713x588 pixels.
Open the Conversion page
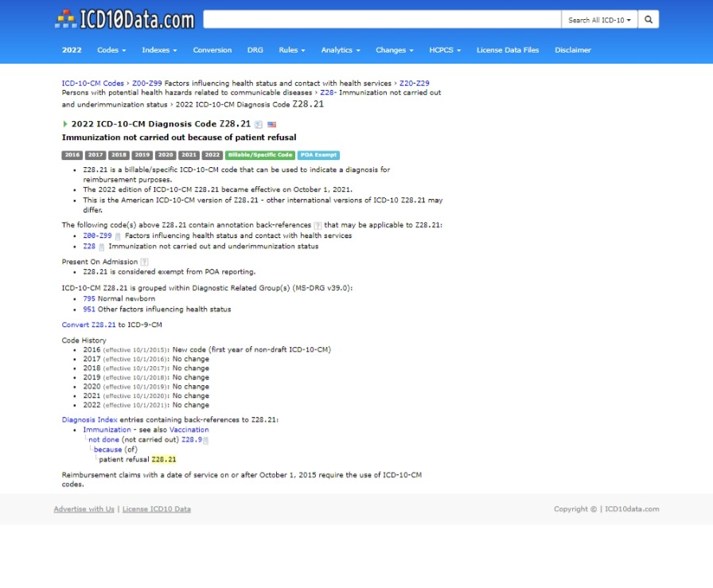point(212,50)
